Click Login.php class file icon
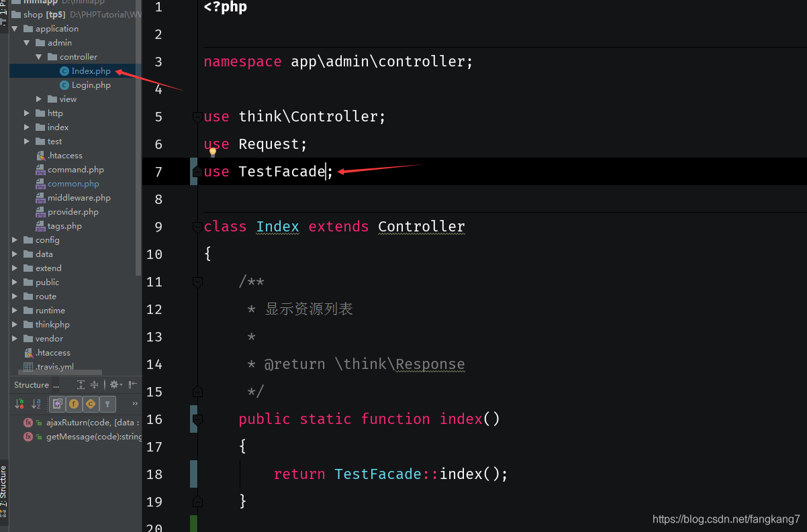807x532 pixels. point(64,85)
